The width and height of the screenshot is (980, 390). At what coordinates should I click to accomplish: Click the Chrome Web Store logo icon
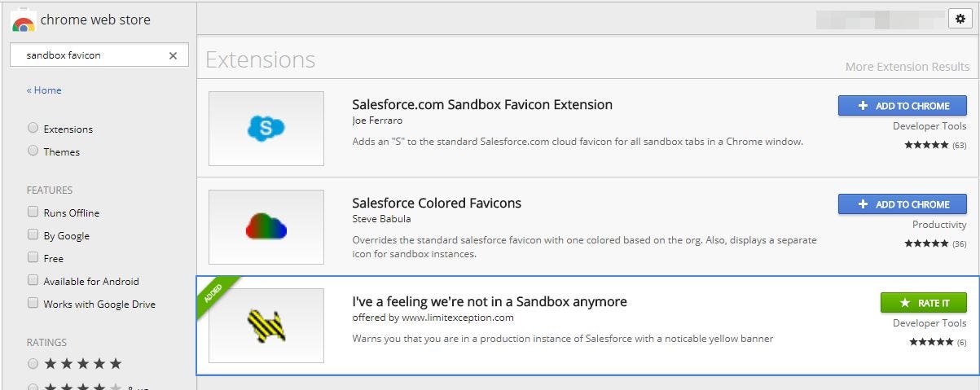[24, 20]
